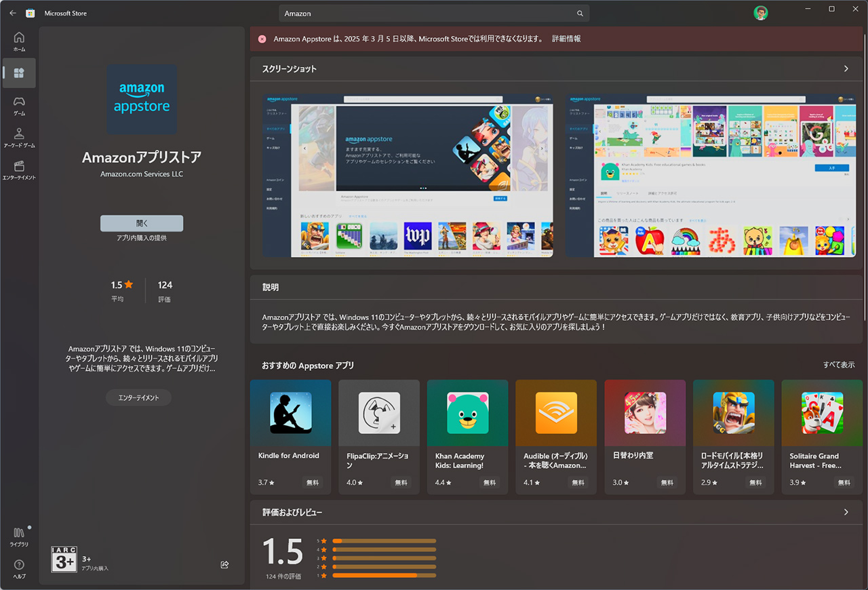Open the user profile avatar

[x=761, y=13]
